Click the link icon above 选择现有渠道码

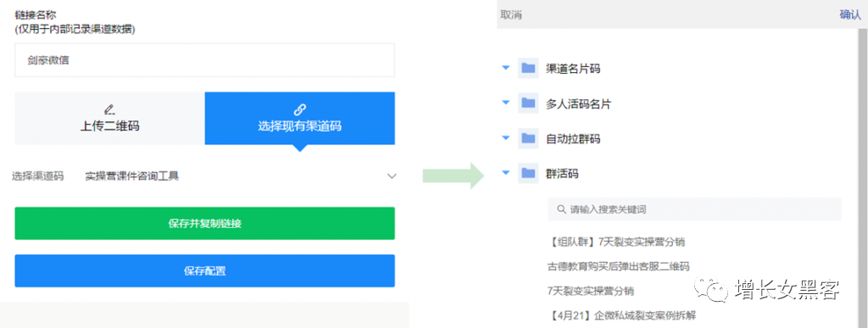[x=299, y=109]
